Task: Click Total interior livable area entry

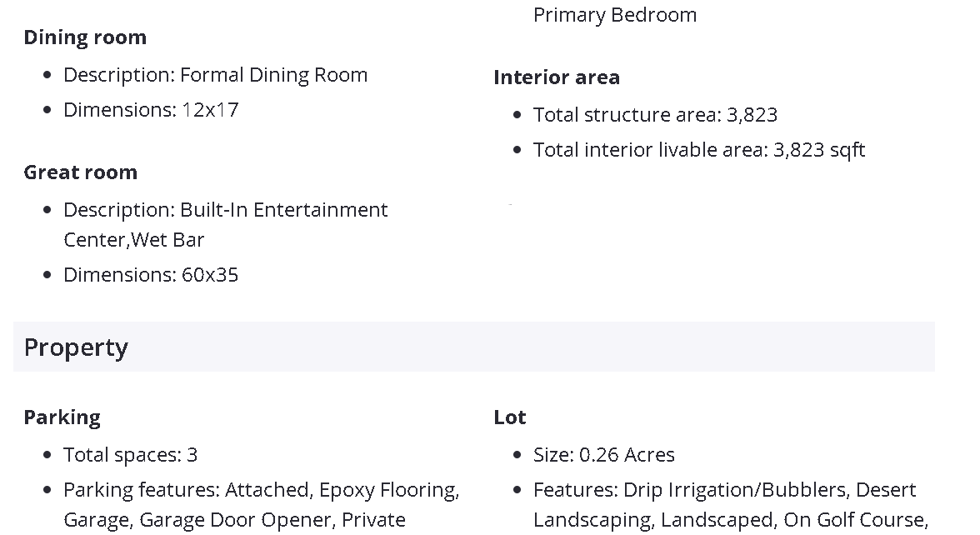Action: click(x=699, y=150)
